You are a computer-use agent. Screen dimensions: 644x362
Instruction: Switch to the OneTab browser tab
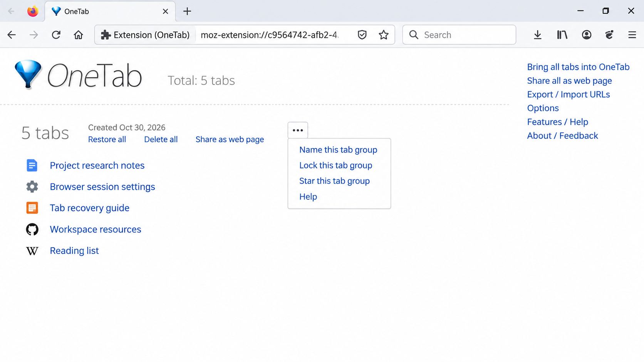pos(110,11)
